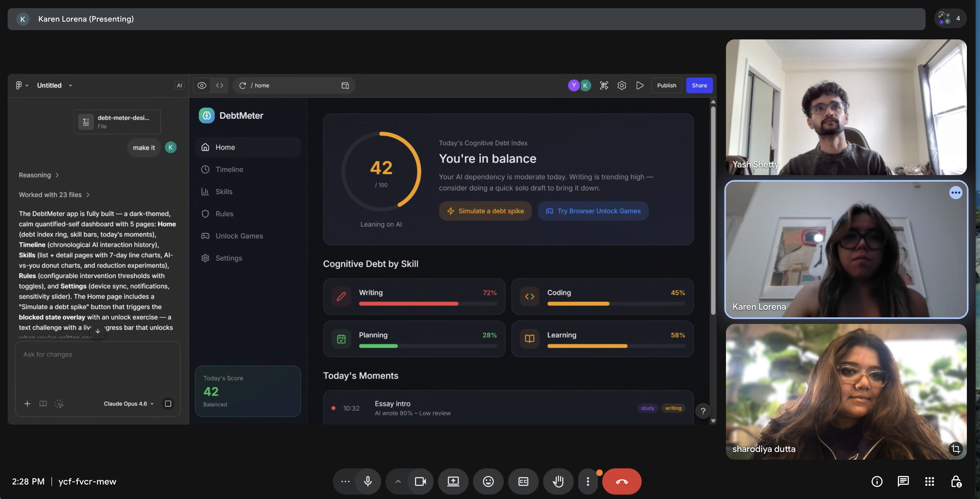Click the present screen icon
The height and width of the screenshot is (499, 980).
tap(453, 481)
